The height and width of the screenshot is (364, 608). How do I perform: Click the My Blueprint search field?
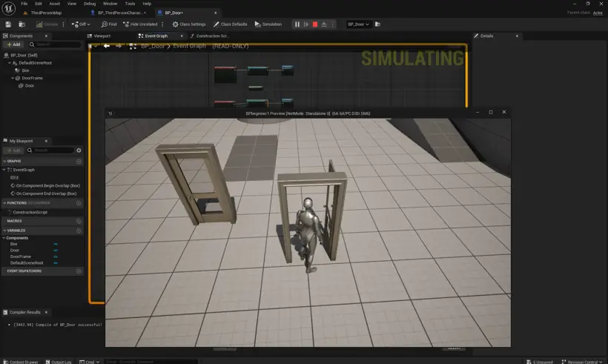49,150
